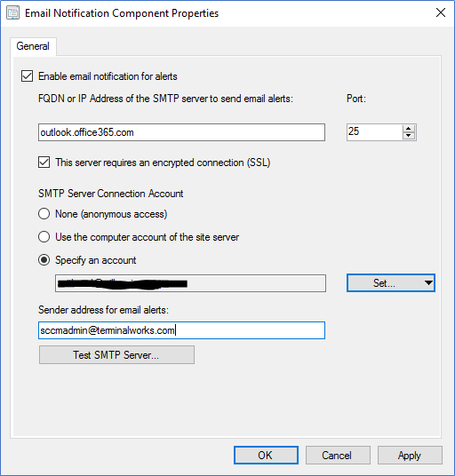Screen dimensions: 455x476
Task: Click Test SMTP Server button
Action: pyautogui.click(x=116, y=354)
